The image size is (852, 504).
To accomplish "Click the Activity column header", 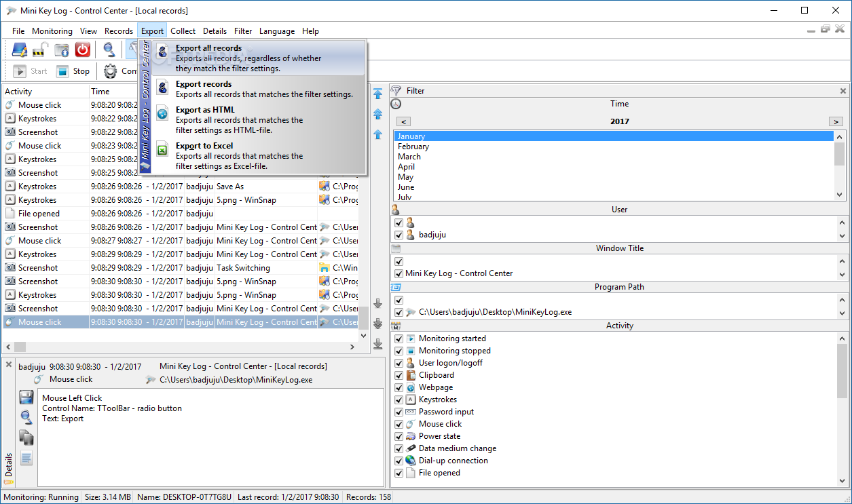I will pyautogui.click(x=45, y=92).
